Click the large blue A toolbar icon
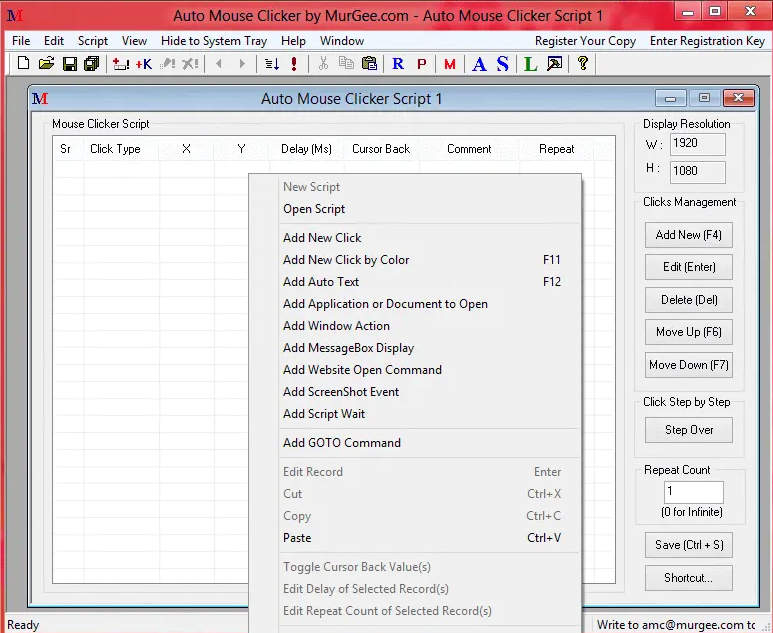 click(x=479, y=64)
